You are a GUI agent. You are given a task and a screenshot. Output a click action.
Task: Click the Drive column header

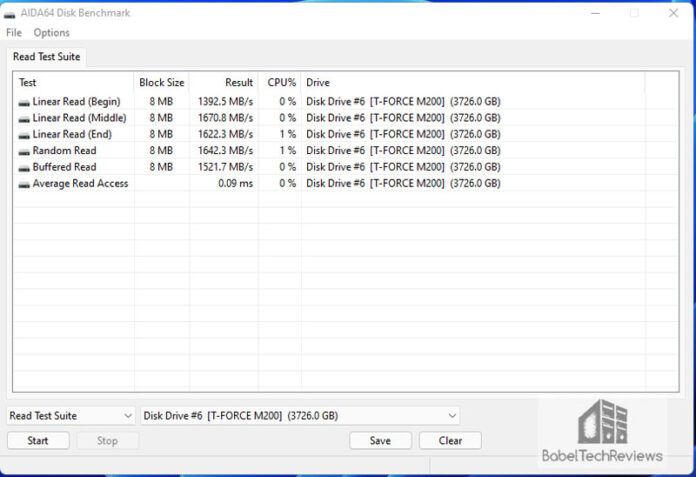point(473,83)
